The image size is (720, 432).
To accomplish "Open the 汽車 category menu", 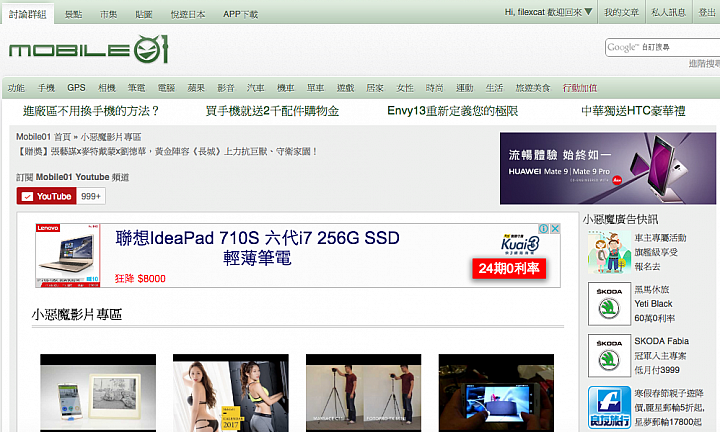I will (x=256, y=88).
